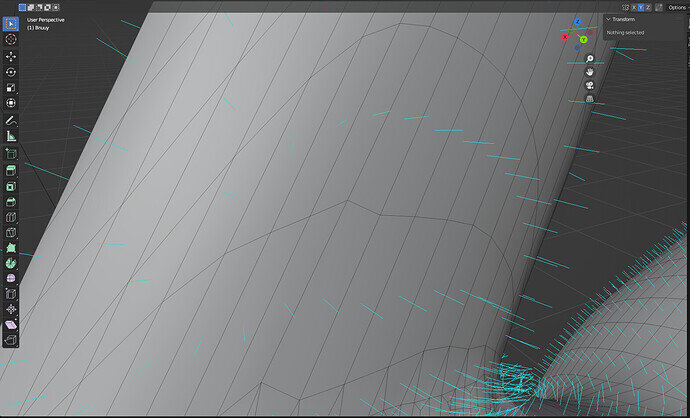Click the green Y axis gizmo
This screenshot has width=690, height=418.
(584, 40)
